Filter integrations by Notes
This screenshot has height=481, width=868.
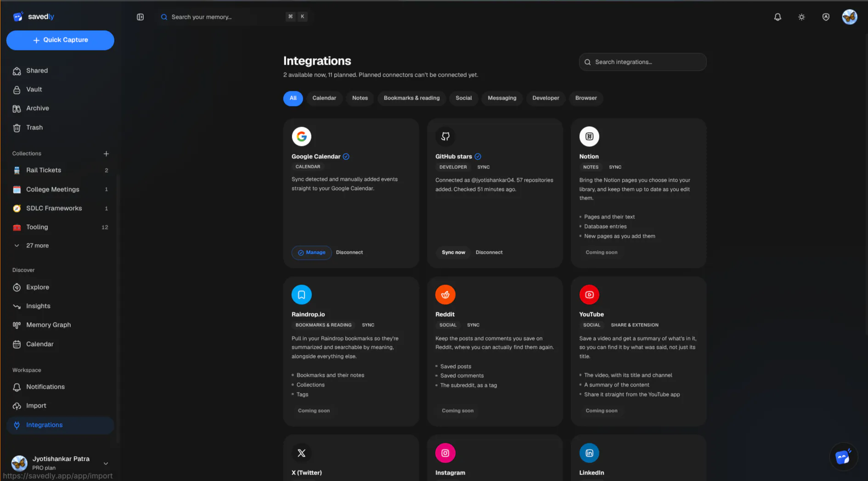pos(360,98)
